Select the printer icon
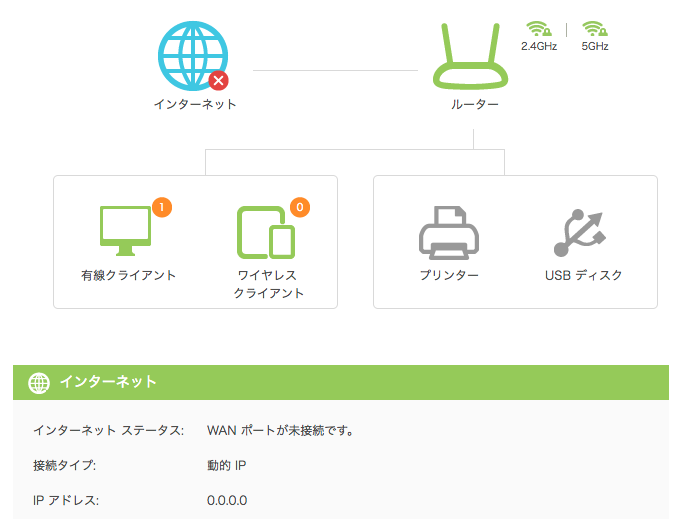The width and height of the screenshot is (682, 519). click(x=449, y=233)
